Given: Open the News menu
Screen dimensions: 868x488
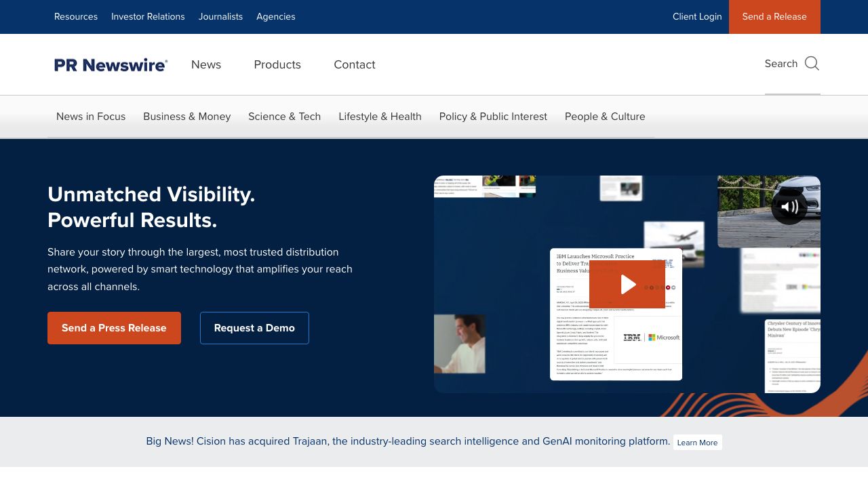Looking at the screenshot, I should [206, 64].
